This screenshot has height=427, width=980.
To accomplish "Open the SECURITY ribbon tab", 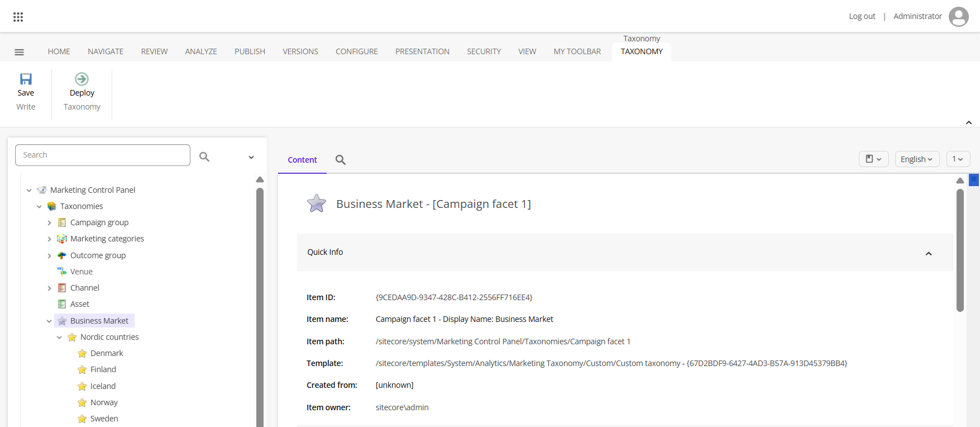I will click(x=484, y=51).
